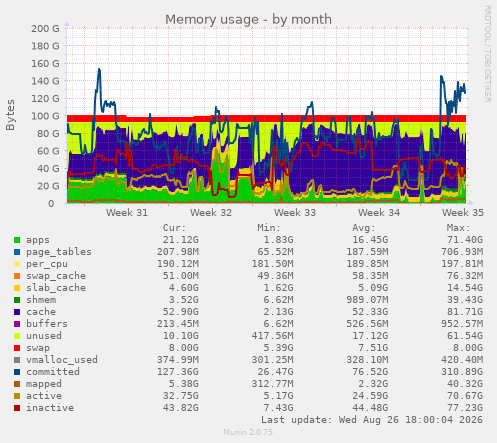Screen dimensions: 497x443
Task: Click cache average value 52.33G
Action: point(370,312)
